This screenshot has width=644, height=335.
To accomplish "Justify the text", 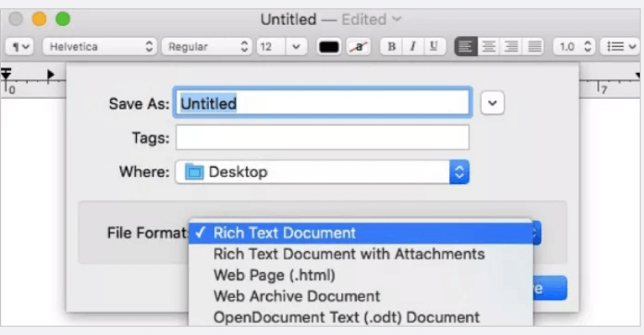I will (534, 46).
